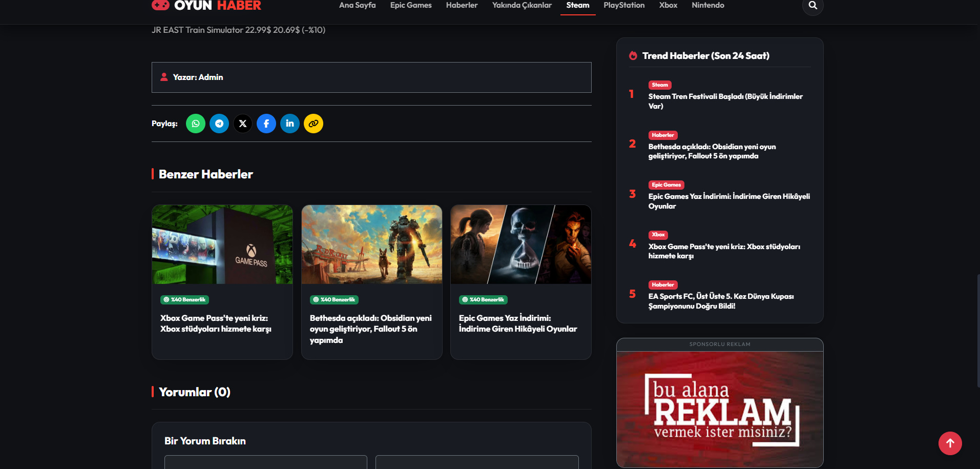Copy link with yellow chain icon
980x469 pixels.
314,124
